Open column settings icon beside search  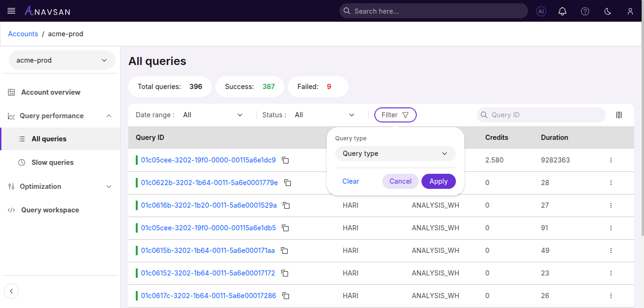[619, 115]
